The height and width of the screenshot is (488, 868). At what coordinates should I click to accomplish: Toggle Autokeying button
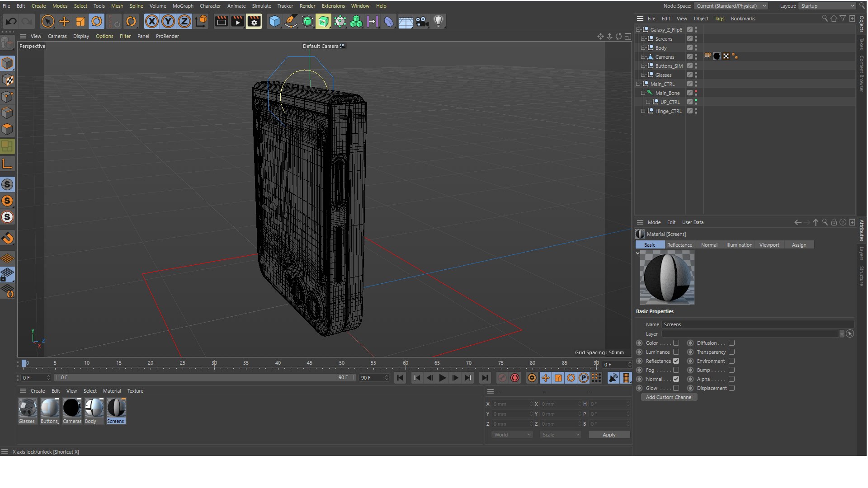pyautogui.click(x=515, y=378)
